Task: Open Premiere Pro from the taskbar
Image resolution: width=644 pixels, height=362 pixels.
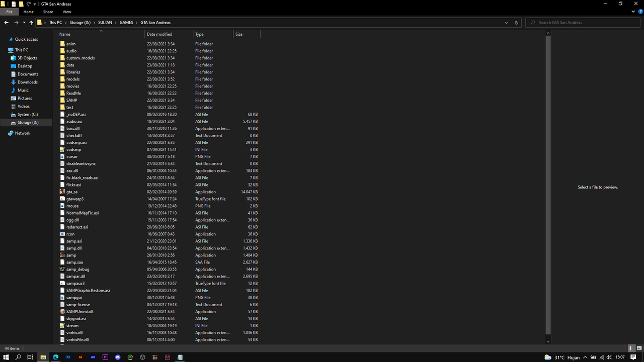Action: pyautogui.click(x=106, y=357)
